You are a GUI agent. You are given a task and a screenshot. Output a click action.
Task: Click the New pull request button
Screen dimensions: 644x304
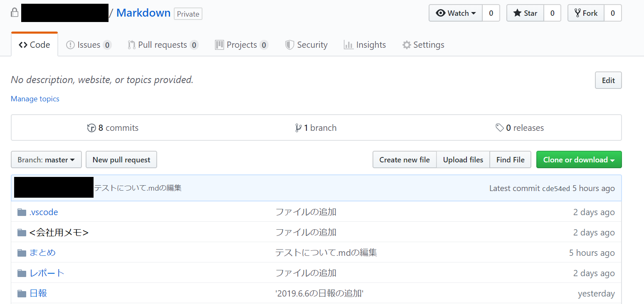121,160
